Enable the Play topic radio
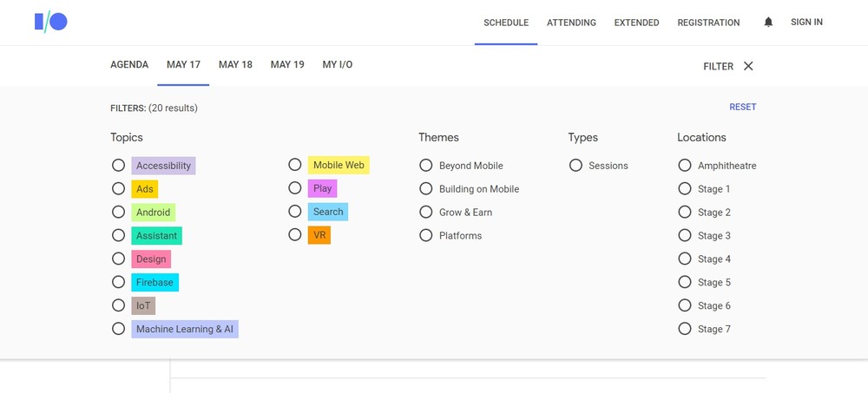868x393 pixels. [295, 188]
